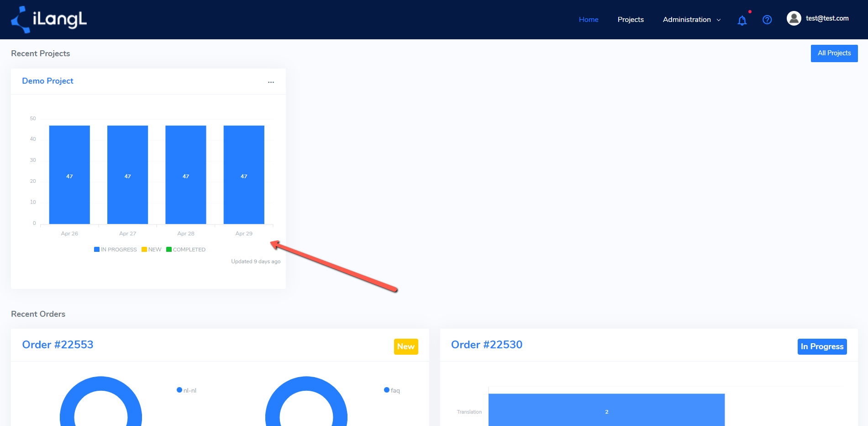
Task: Click the Apr 29 chart bar
Action: [x=244, y=175]
